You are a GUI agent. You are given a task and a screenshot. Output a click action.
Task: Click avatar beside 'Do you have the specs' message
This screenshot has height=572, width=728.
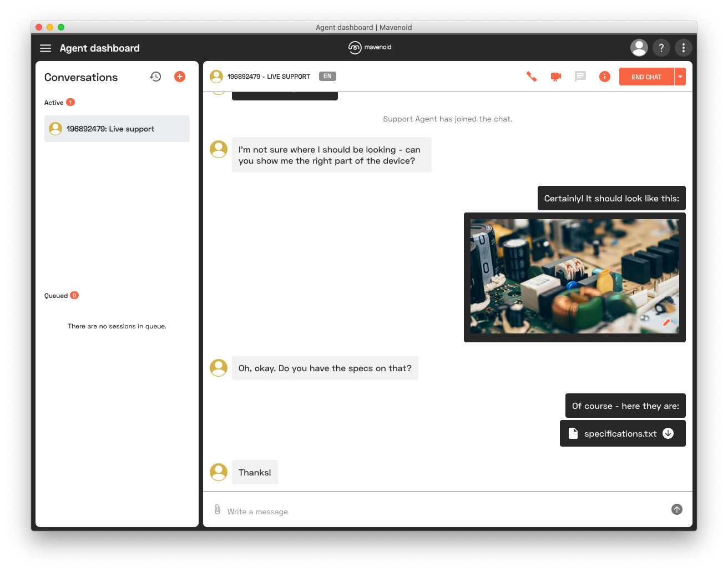point(219,368)
